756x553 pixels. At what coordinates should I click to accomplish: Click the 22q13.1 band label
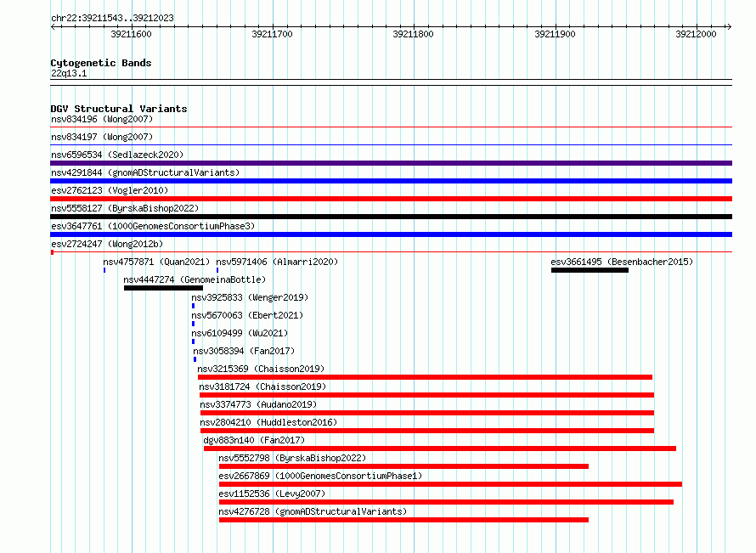coord(69,73)
